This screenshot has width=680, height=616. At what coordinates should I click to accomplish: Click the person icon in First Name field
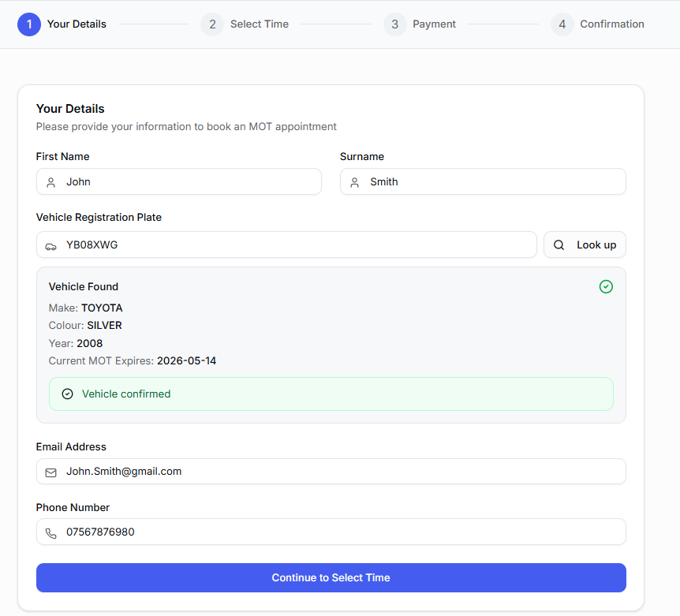coord(50,181)
